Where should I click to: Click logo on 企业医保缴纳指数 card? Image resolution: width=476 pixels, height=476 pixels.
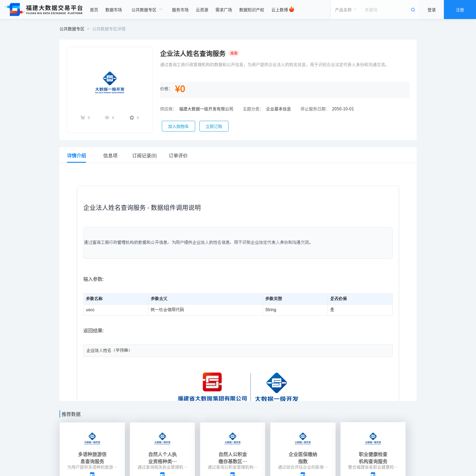pos(303,438)
